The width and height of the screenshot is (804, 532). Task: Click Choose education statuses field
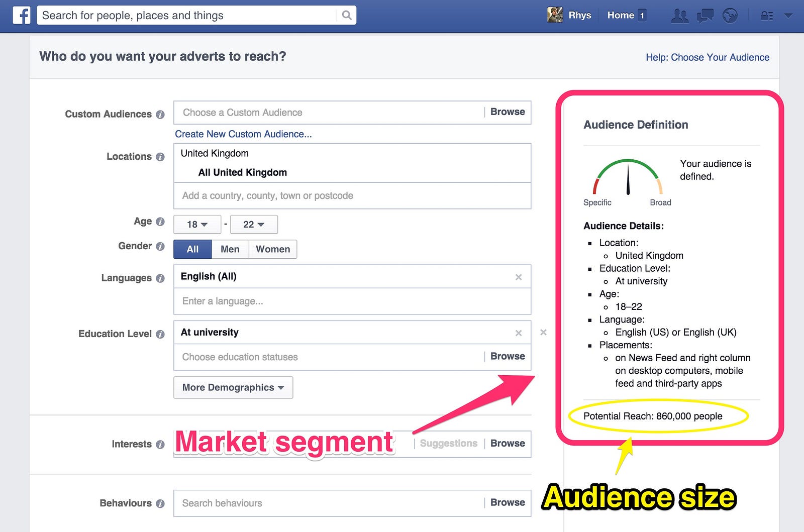[329, 357]
